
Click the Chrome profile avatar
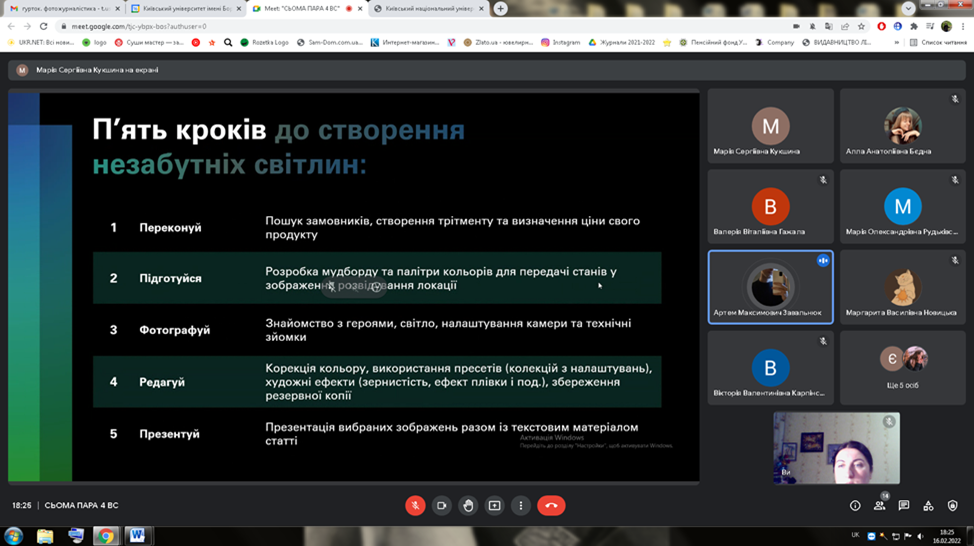click(946, 26)
